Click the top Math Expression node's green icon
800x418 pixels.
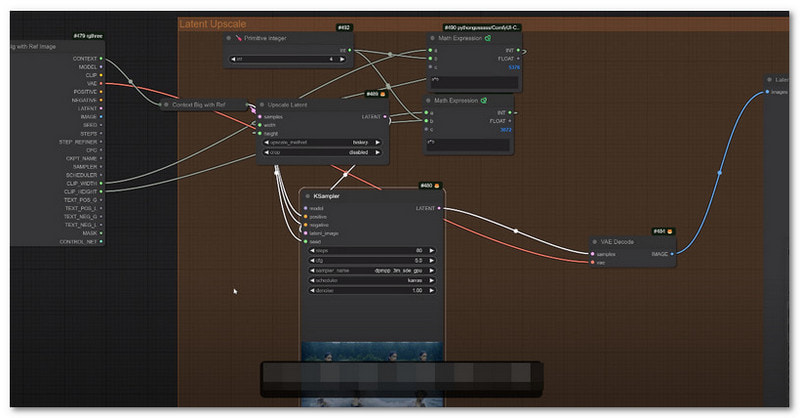(x=487, y=37)
